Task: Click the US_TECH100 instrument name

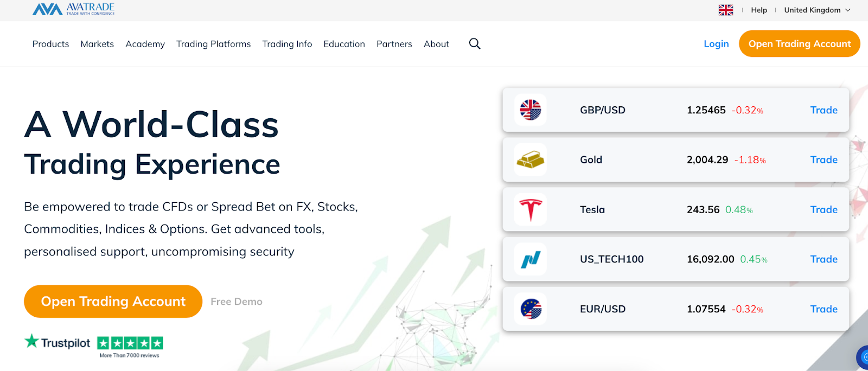Action: 611,259
